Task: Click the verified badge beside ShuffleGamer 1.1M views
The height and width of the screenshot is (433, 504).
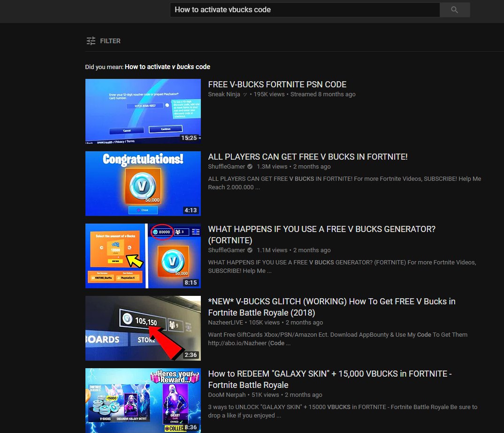Action: pos(250,250)
